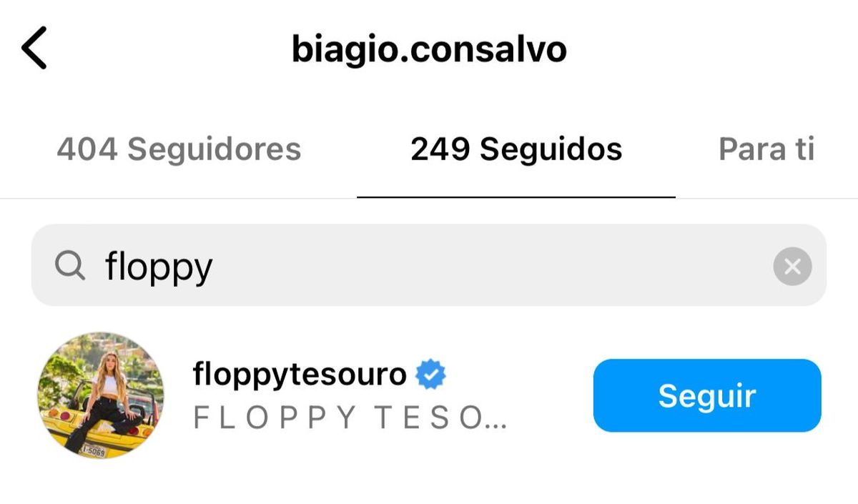
Task: Follow floppytesouro with the Seguir button
Action: coord(707,395)
